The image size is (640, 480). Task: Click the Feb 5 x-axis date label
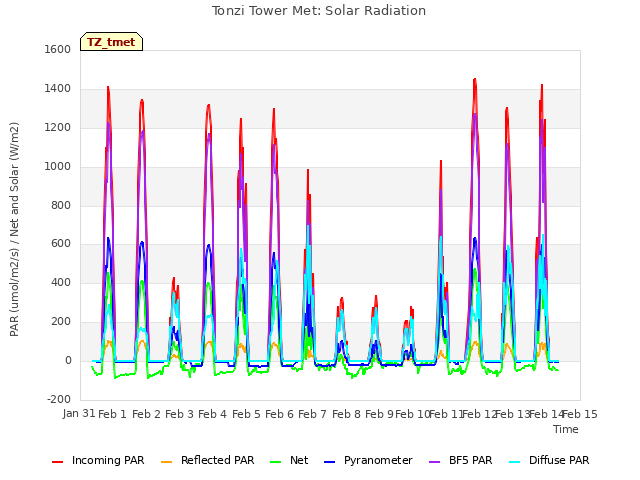(246, 414)
